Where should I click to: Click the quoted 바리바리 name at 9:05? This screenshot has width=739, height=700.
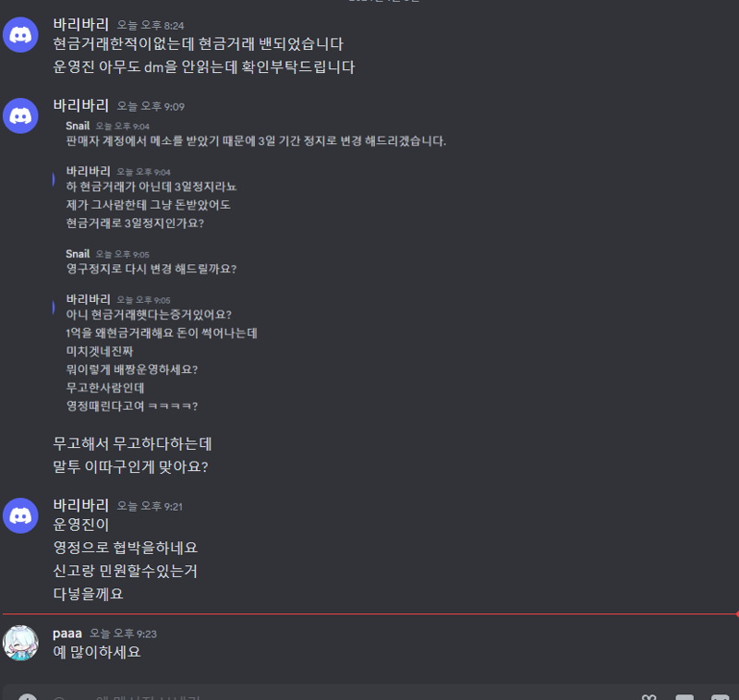[88, 299]
